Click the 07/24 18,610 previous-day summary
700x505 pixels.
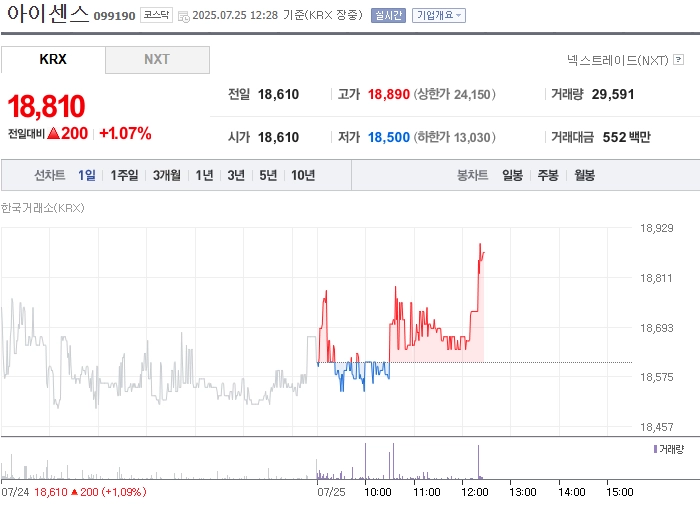pos(74,492)
